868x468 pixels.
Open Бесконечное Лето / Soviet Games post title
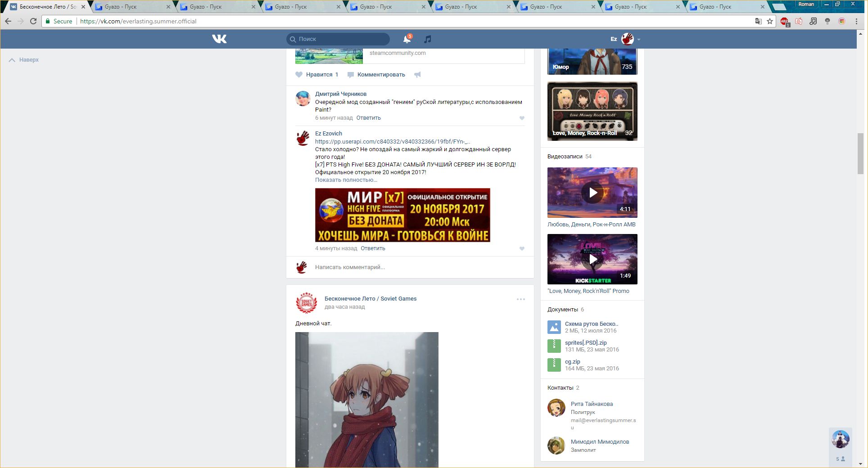point(371,299)
